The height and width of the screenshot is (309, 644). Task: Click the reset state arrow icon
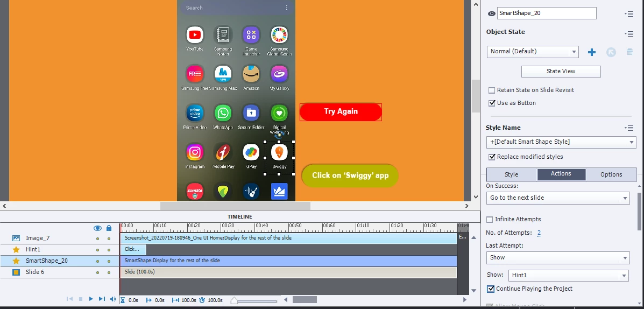pos(611,52)
